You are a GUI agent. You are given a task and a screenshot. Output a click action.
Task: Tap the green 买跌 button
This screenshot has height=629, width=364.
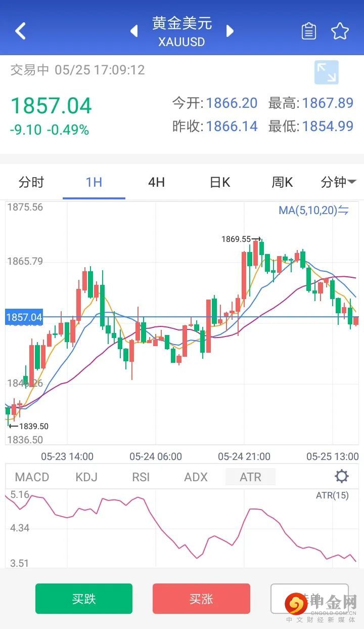84,599
